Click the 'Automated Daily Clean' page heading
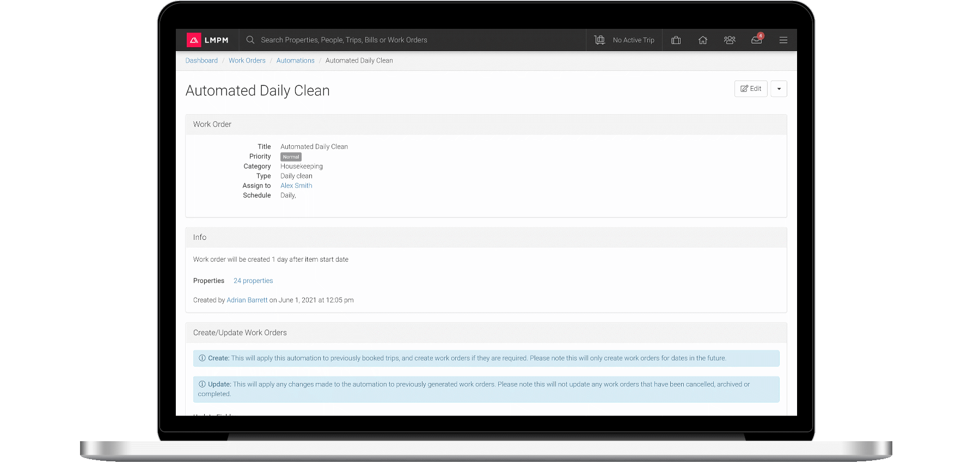 [258, 90]
